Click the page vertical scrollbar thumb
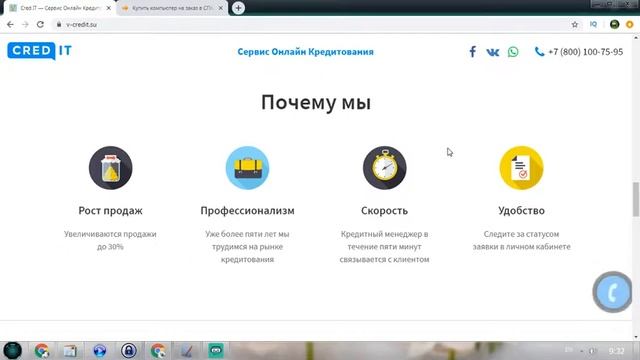640x360 pixels. 636,199
